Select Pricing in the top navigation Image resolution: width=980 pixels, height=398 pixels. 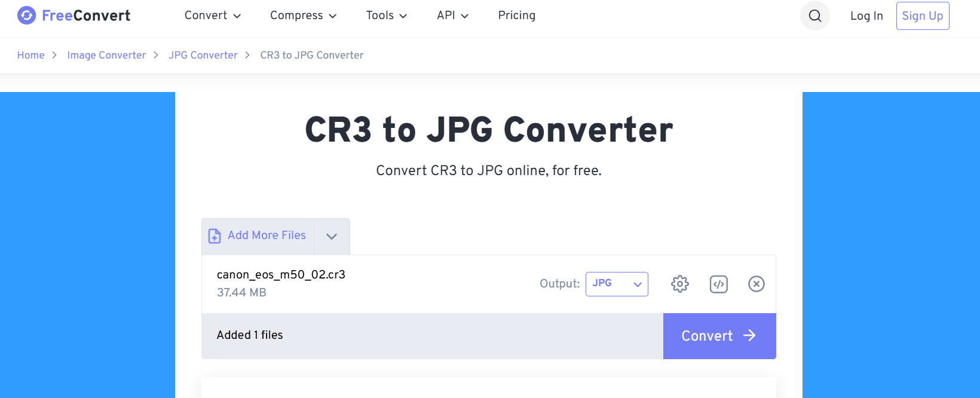516,16
